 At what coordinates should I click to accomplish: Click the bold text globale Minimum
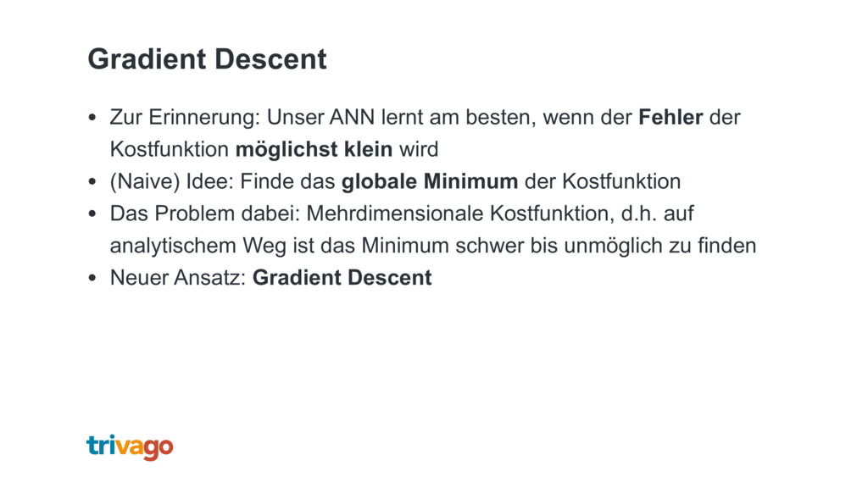(x=430, y=181)
